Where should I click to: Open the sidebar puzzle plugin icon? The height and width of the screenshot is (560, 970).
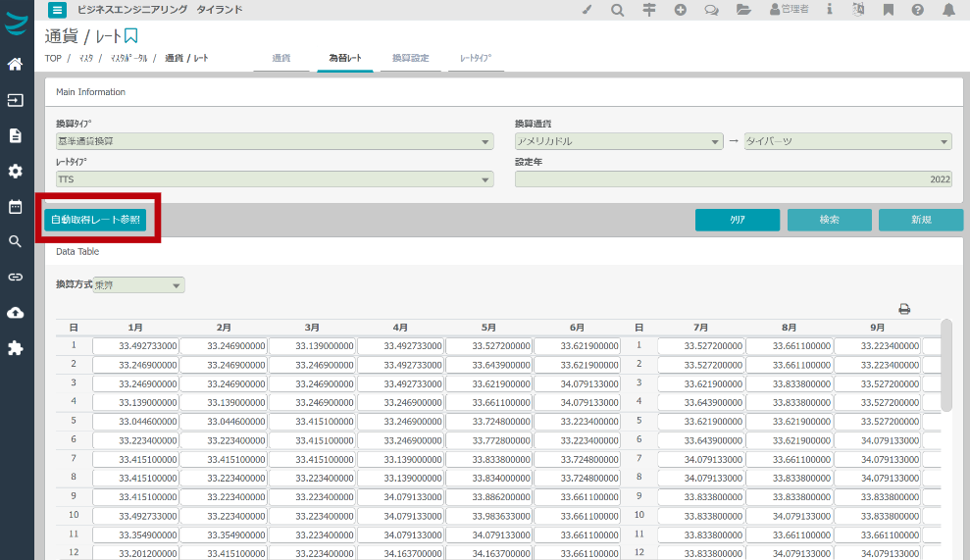[16, 348]
